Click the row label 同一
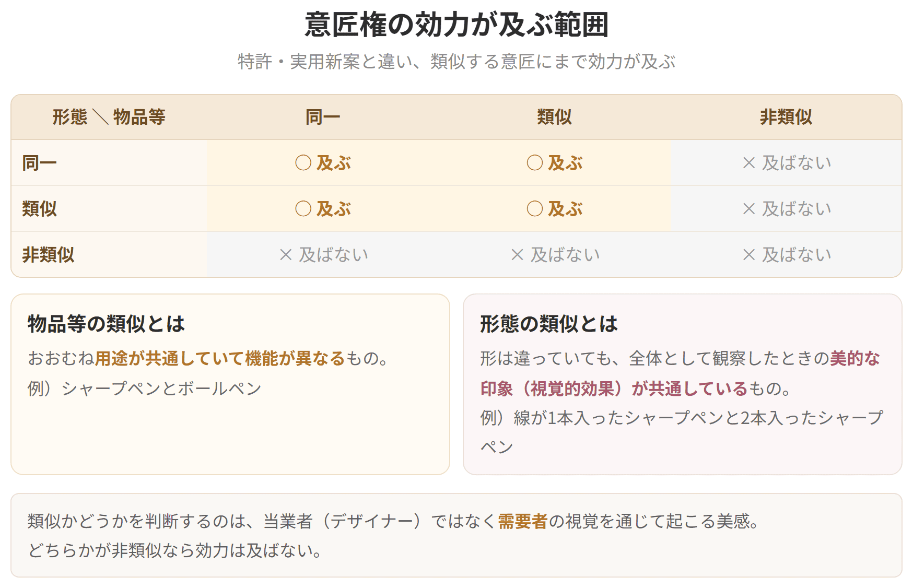Image resolution: width=913 pixels, height=588 pixels. pyautogui.click(x=40, y=163)
